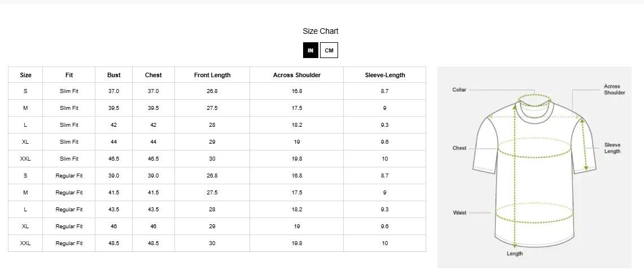Click the Sleeve-Length column header
The image size is (644, 275).
click(x=385, y=75)
